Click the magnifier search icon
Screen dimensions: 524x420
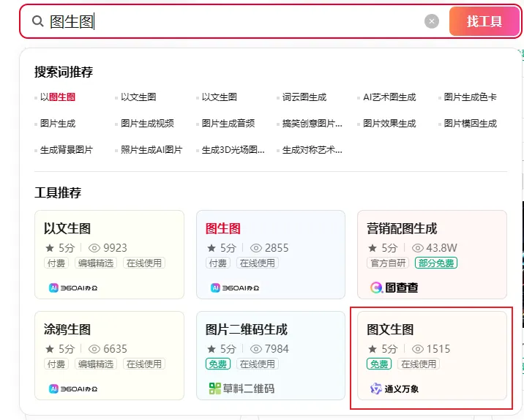click(38, 21)
